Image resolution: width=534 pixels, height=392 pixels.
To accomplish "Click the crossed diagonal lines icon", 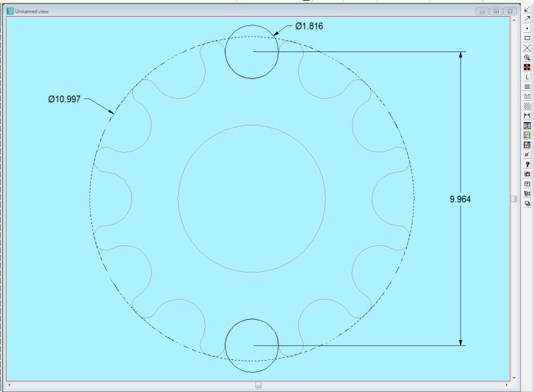I will pyautogui.click(x=527, y=47).
